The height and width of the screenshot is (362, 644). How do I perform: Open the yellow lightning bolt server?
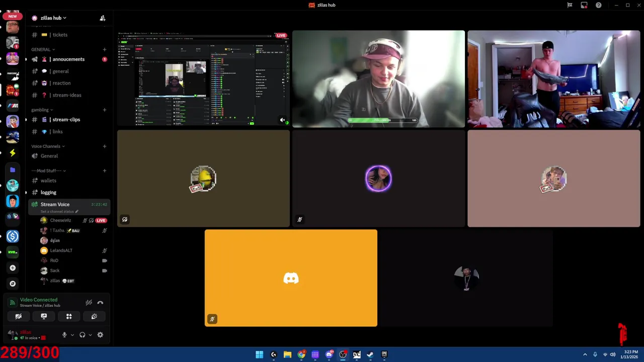click(x=13, y=153)
